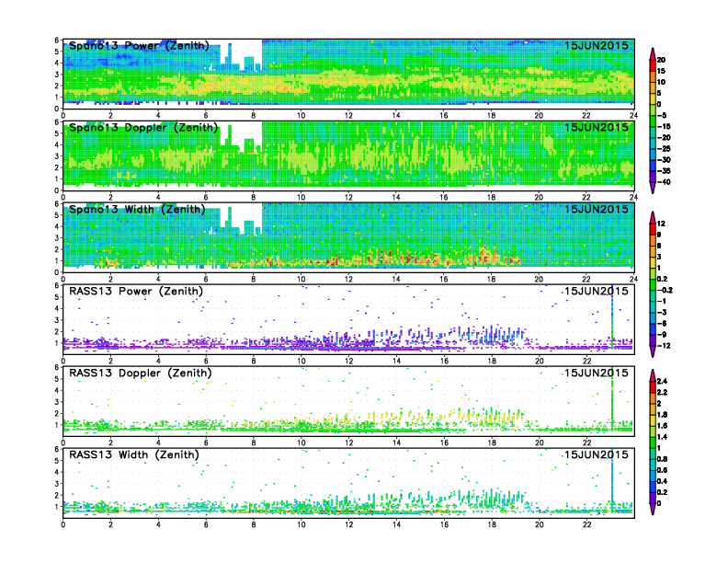The image size is (728, 563).
Task: Click the 15JUN2015 date in Spano13 Power panel
Action: (597, 45)
